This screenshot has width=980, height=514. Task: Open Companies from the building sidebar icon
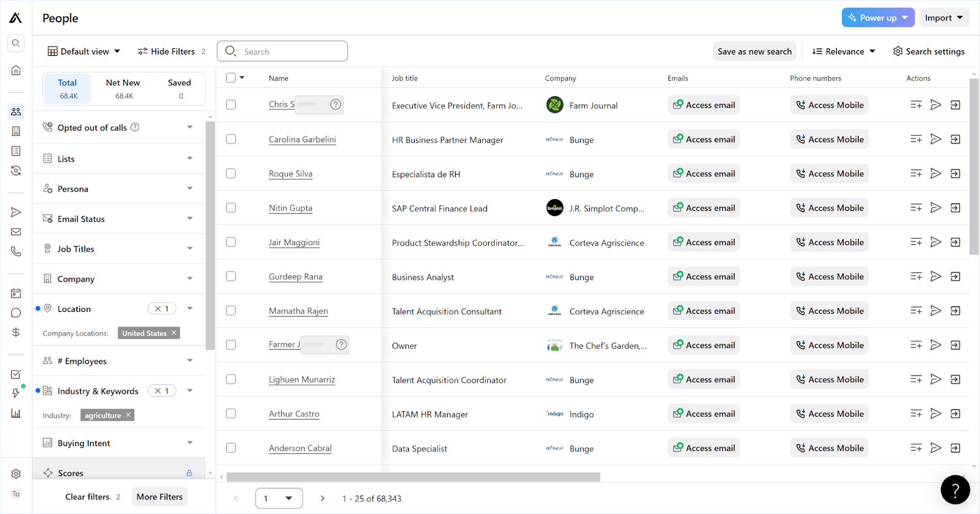click(16, 131)
